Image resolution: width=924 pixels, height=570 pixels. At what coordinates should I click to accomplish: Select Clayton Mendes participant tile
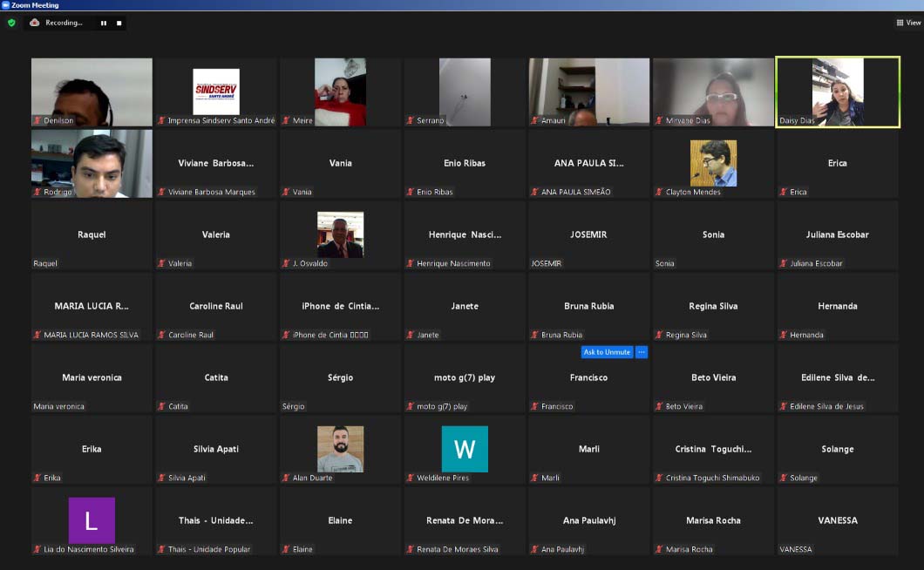point(713,163)
